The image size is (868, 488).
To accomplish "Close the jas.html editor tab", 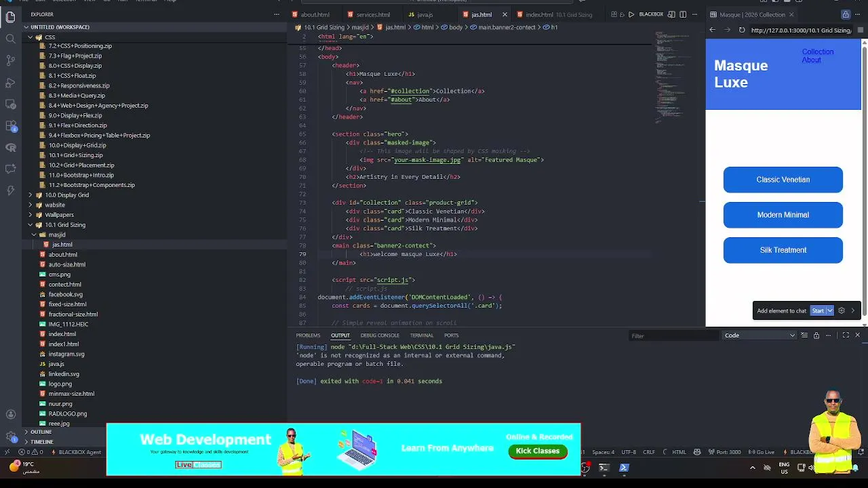I will (x=505, y=14).
